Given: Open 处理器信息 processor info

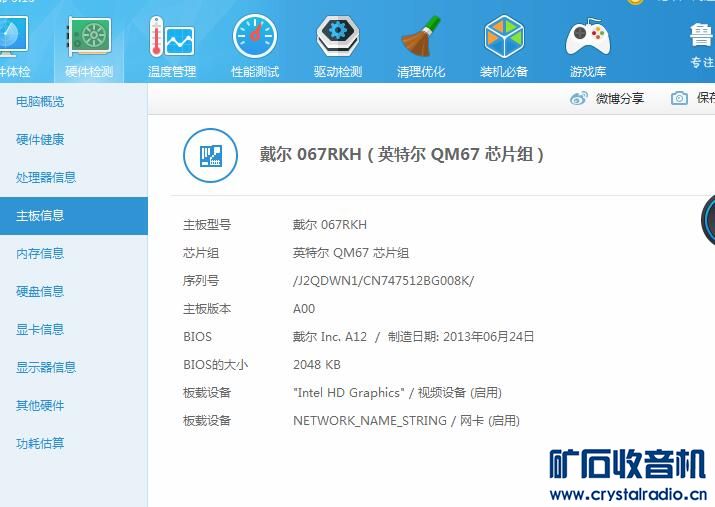Looking at the screenshot, I should (46, 177).
